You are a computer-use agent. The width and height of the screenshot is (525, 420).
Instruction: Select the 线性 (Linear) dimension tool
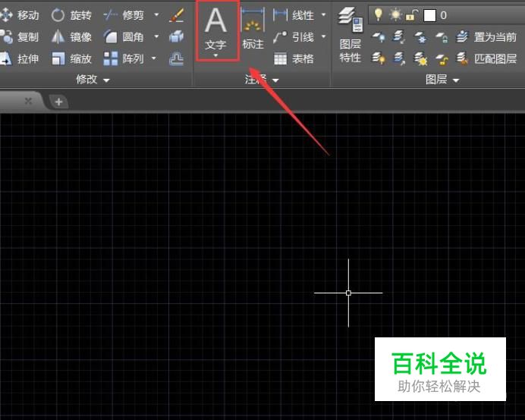click(x=294, y=15)
